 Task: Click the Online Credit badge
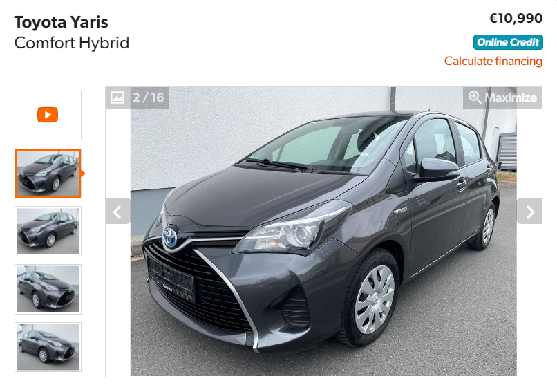coord(508,42)
